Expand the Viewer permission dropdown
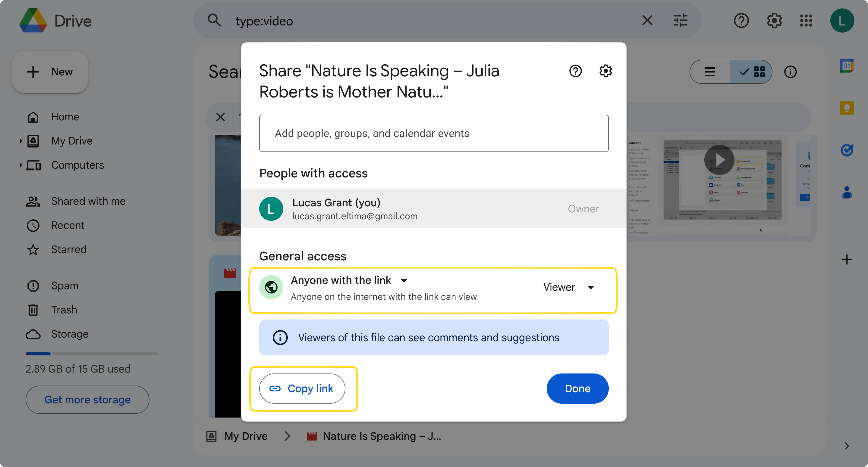The height and width of the screenshot is (467, 868). (568, 286)
